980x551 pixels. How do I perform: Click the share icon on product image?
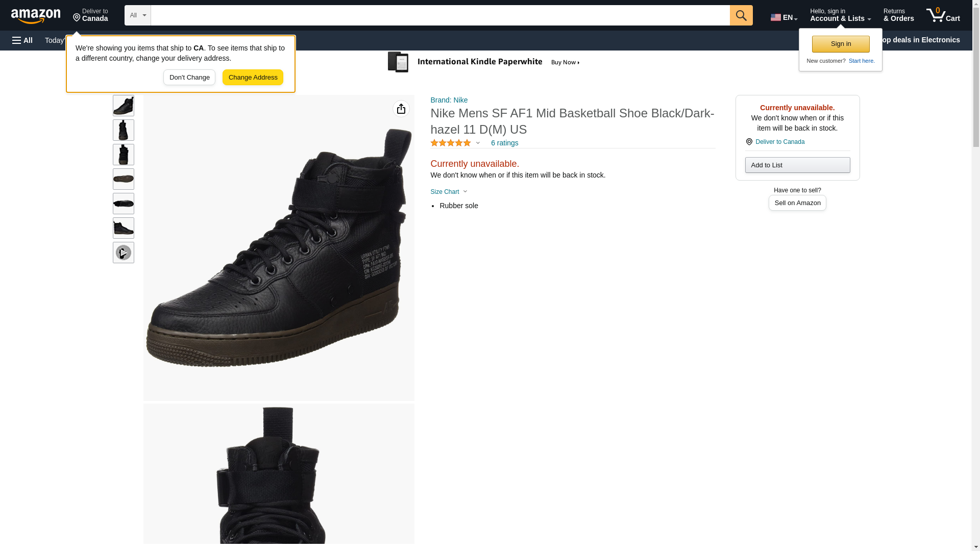click(x=401, y=109)
